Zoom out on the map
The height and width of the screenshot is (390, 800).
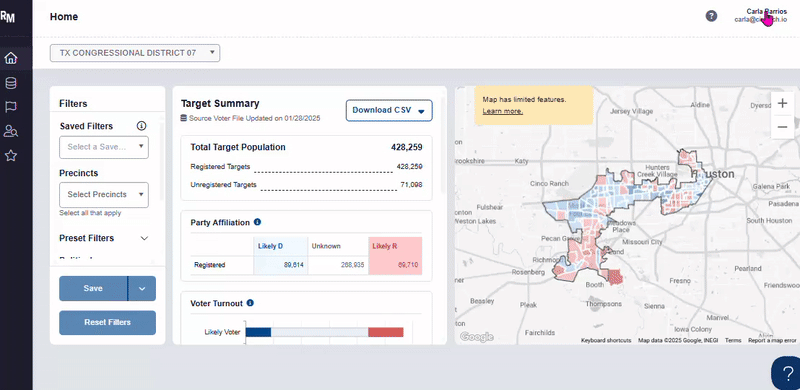coord(782,127)
